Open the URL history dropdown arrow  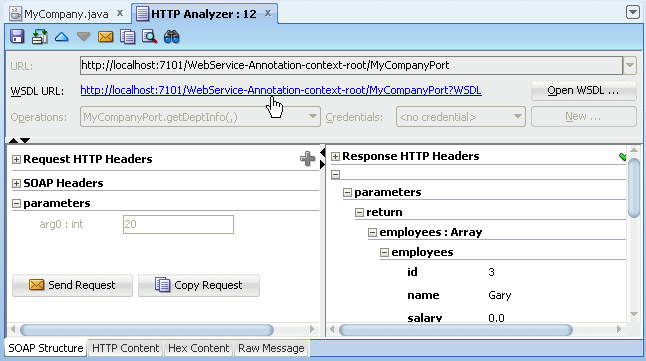[630, 66]
